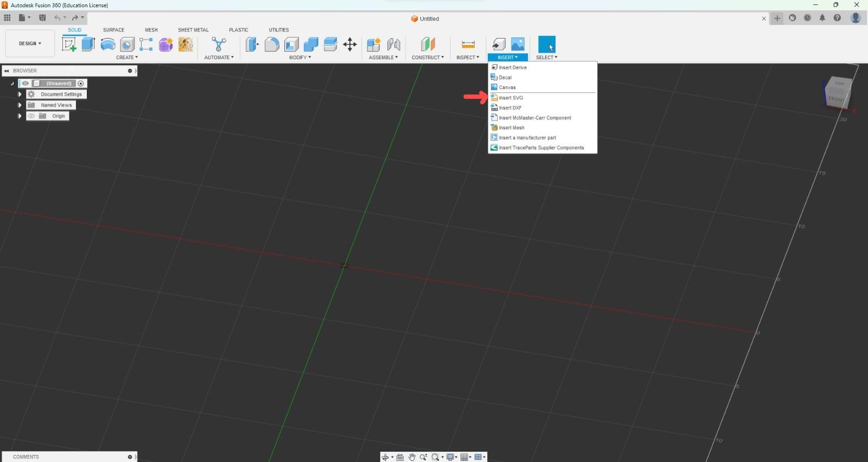Activate the Fillet tool
The width and height of the screenshot is (868, 462).
(272, 45)
